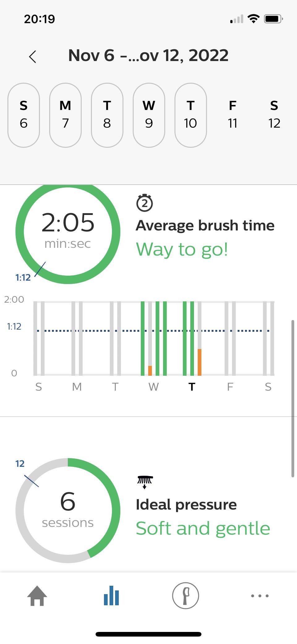Click the vertical scrollbar on the right
This screenshot has width=297, height=644.
coord(292,398)
